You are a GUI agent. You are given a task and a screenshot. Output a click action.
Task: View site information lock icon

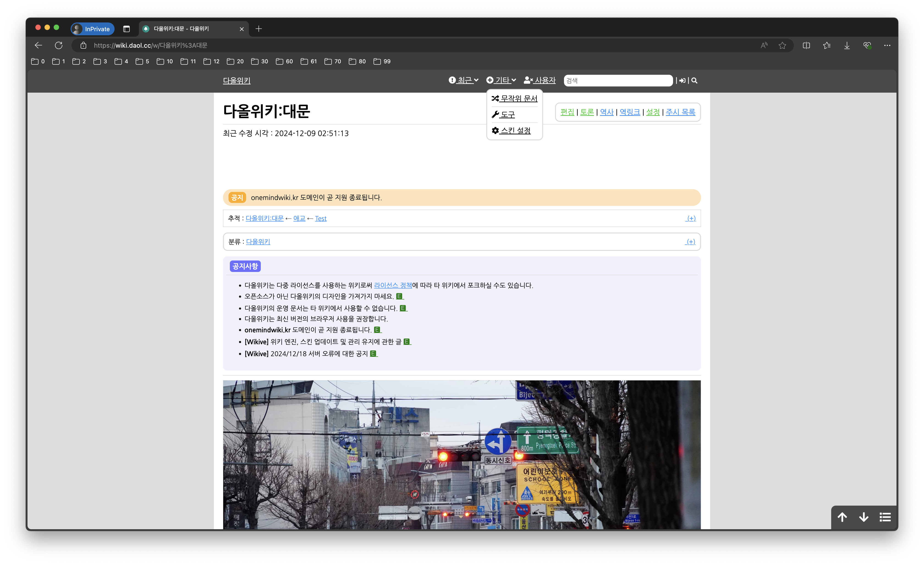coord(84,45)
